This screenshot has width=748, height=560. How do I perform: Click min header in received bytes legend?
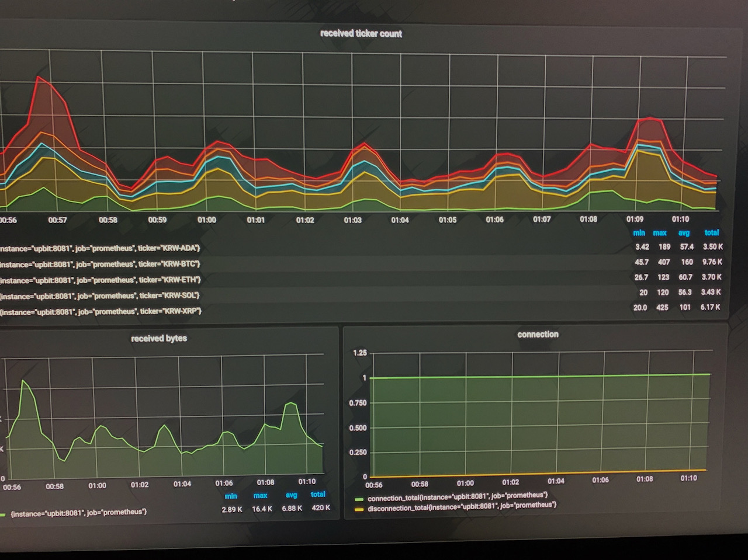pos(231,496)
